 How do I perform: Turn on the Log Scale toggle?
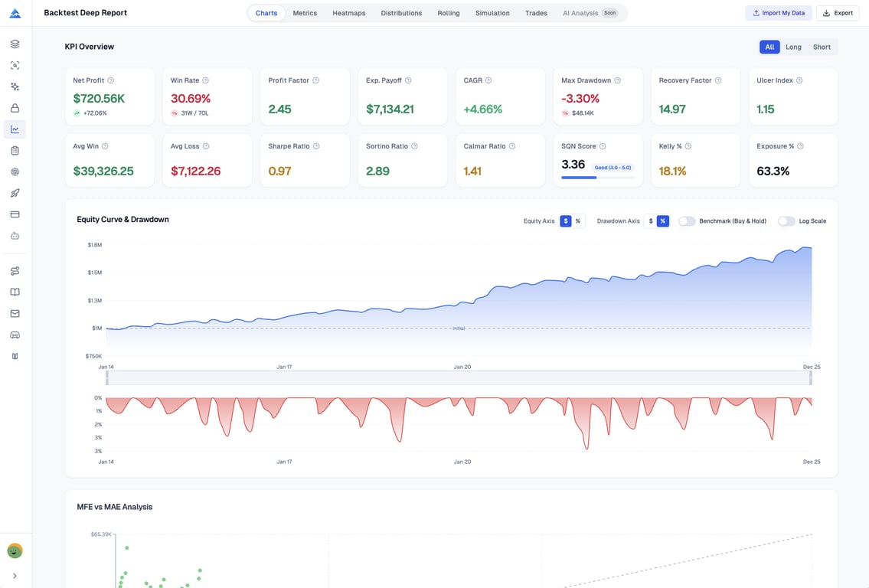(786, 221)
